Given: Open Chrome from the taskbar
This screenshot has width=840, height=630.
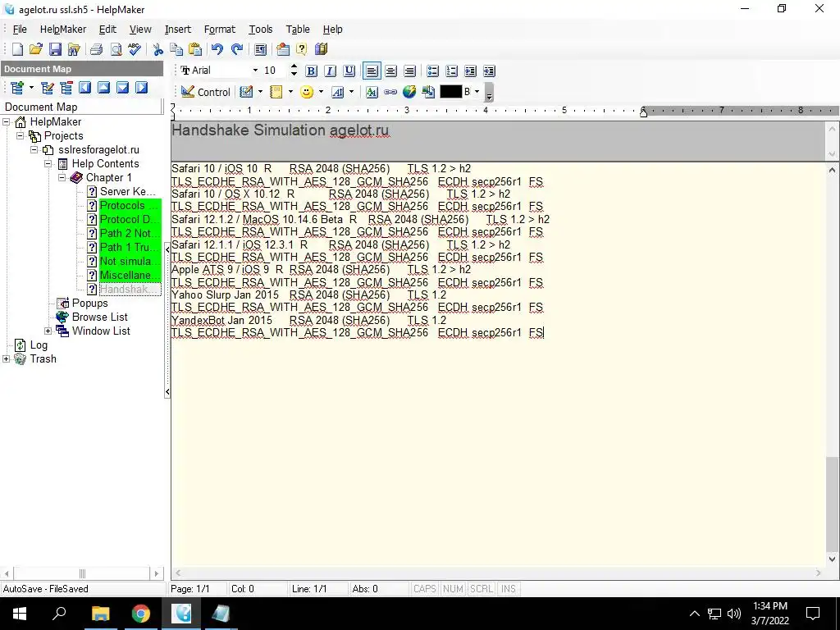Looking at the screenshot, I should [141, 614].
